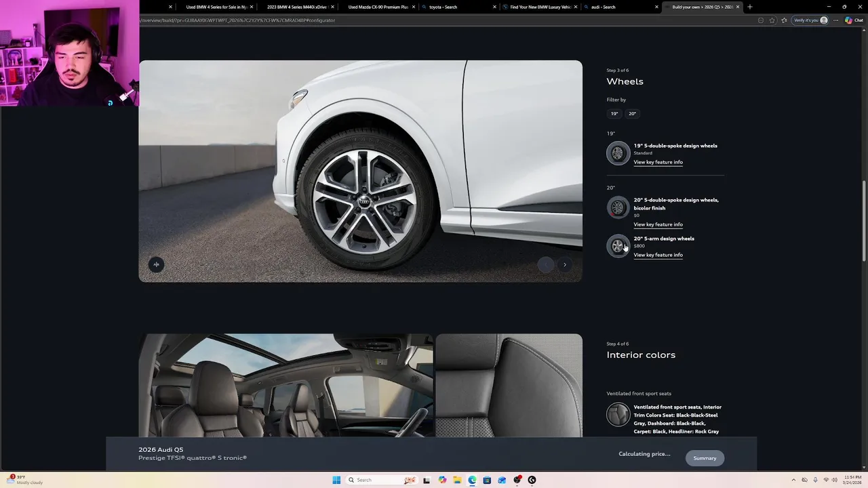Switch to toyota - Search tab
Screen dimensions: 868x488
(x=459, y=7)
